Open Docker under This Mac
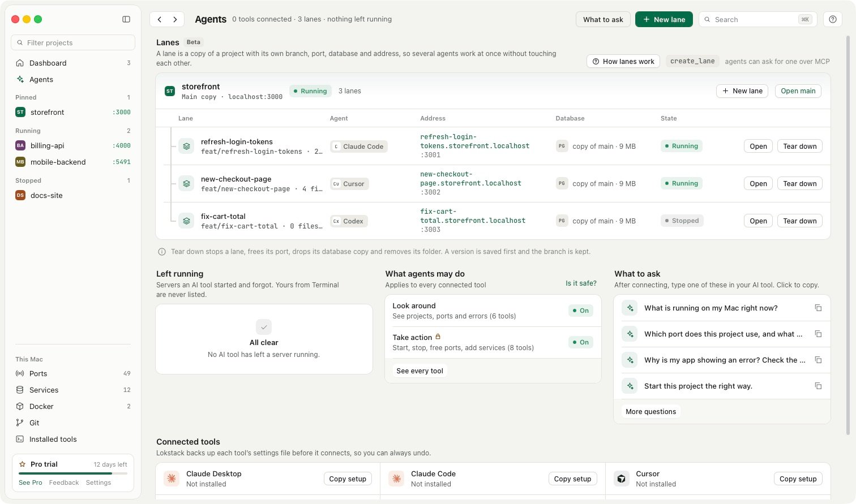Image resolution: width=856 pixels, height=504 pixels. coord(73,406)
